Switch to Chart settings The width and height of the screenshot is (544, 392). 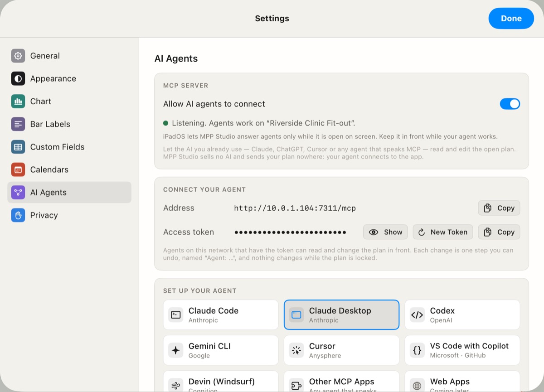[x=69, y=101]
